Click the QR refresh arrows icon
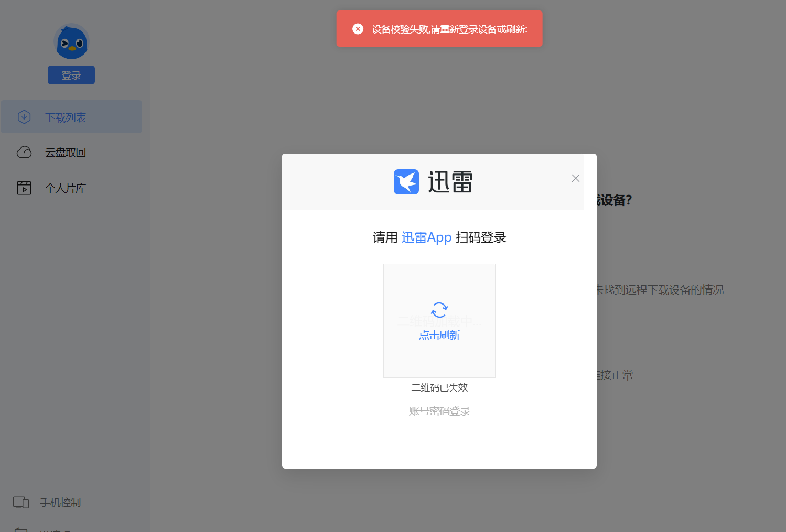Screen dimensions: 786x532 click(439, 310)
